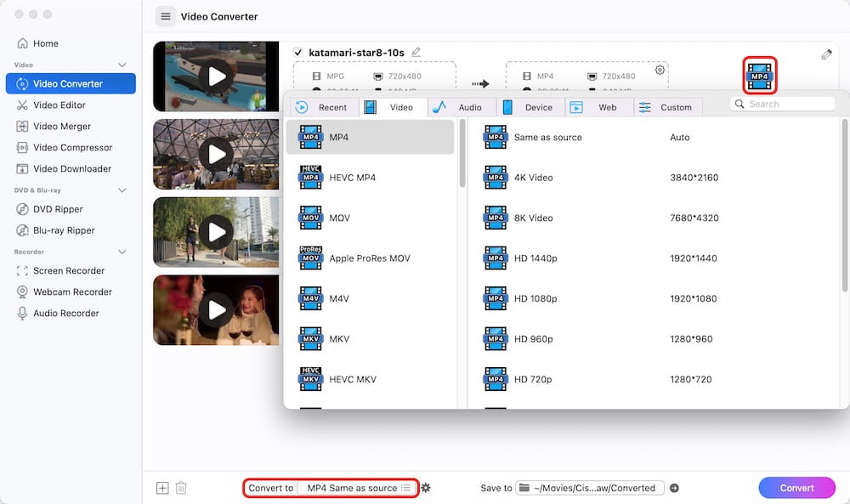Open output folder with arrow icon
The height and width of the screenshot is (504, 850).
point(674,488)
